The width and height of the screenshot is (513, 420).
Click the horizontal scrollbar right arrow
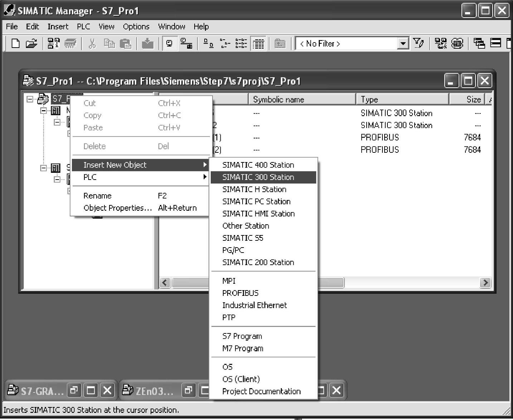(485, 283)
